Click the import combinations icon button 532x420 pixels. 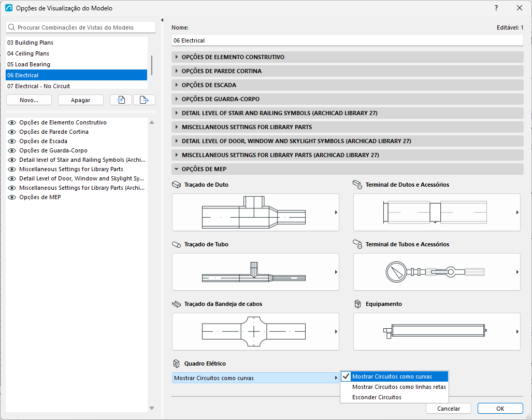(x=121, y=100)
